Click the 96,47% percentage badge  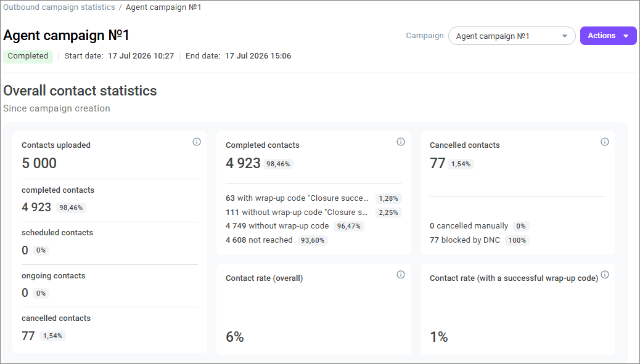pos(348,226)
